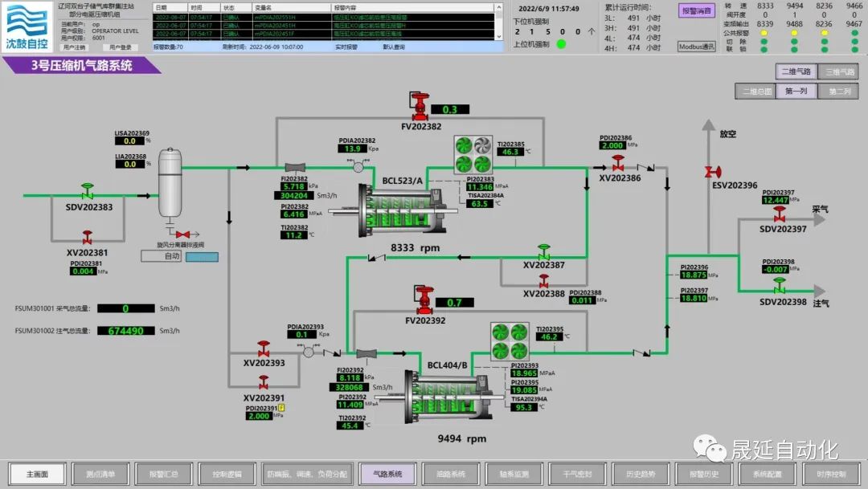Switch to 第二列 compressor train
Screen dimensions: 868x489
click(838, 92)
